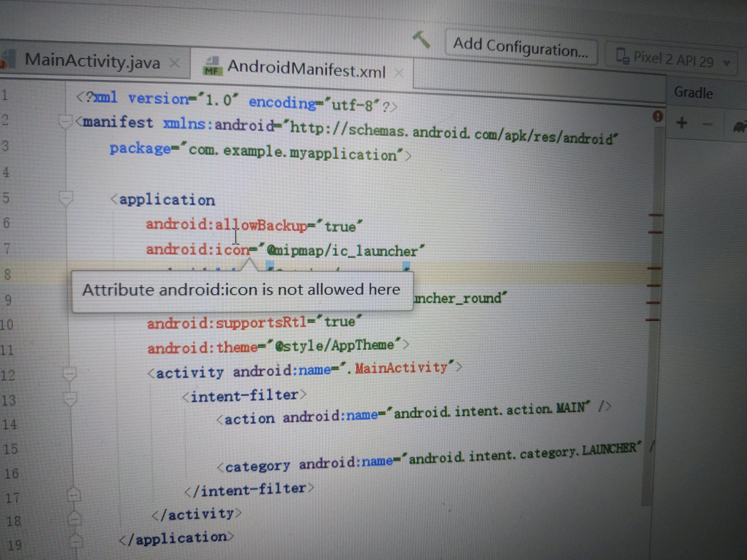Click the package attribute 'com.example.myapplication'
The width and height of the screenshot is (747, 560).
pos(294,151)
